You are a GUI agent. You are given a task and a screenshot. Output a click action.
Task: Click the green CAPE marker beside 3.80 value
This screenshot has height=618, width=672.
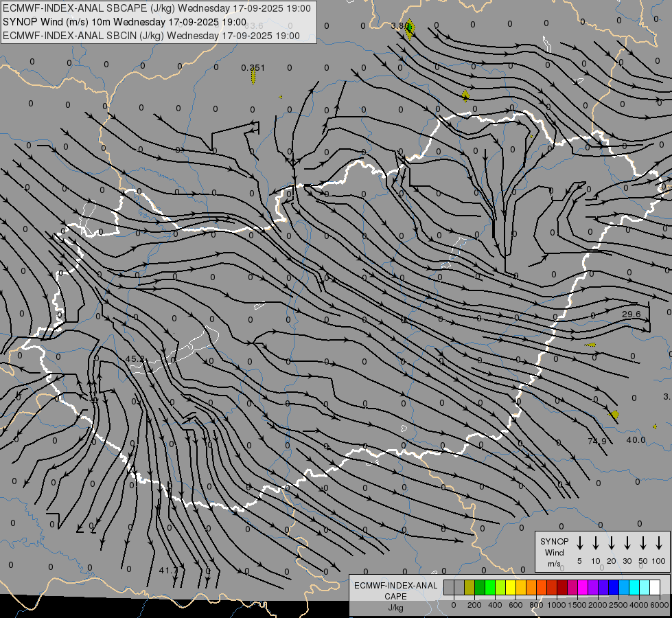[x=410, y=29]
